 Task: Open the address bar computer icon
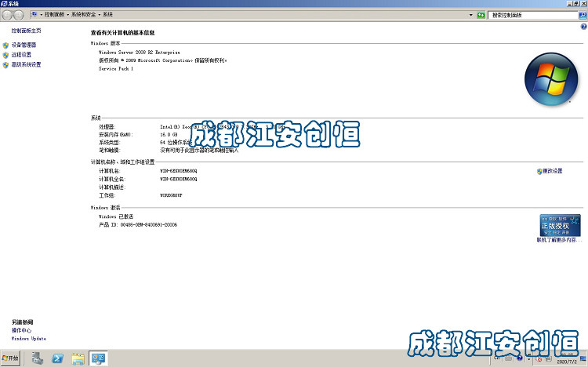click(34, 14)
